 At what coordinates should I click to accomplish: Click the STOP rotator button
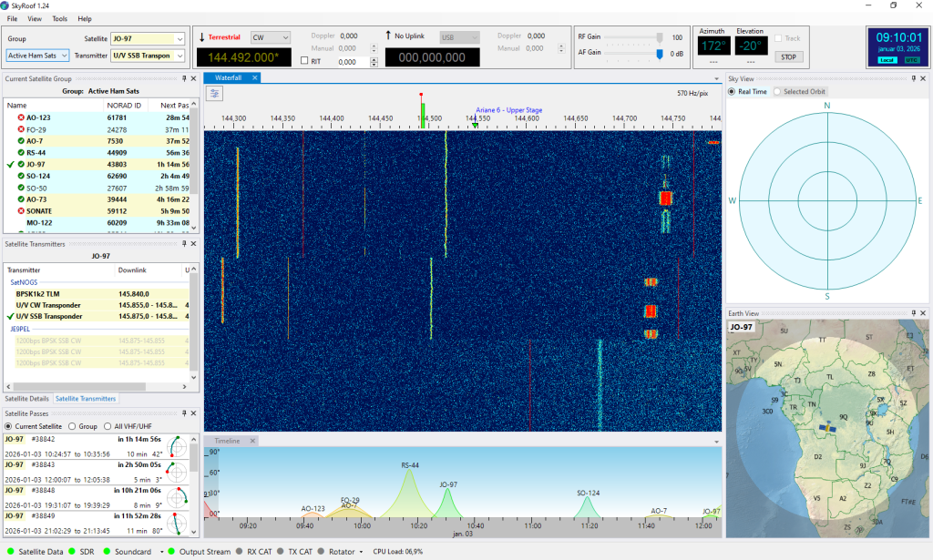click(788, 57)
